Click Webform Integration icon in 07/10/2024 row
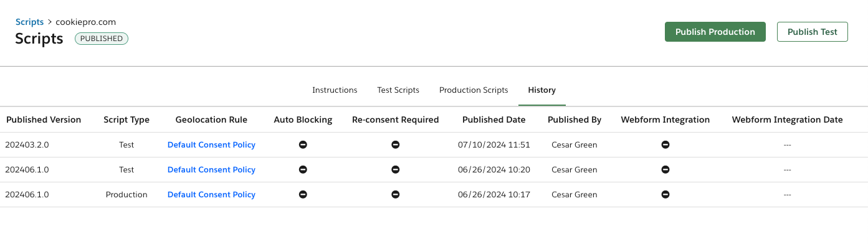Screen dimensions: 868x244 click(665, 144)
